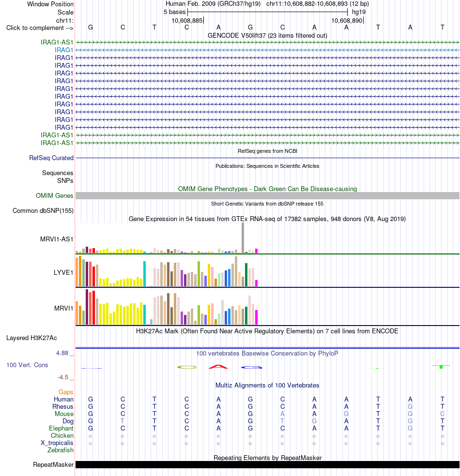The height and width of the screenshot is (476, 460).
Task: Click the OMIM Genes track label
Action: point(54,196)
